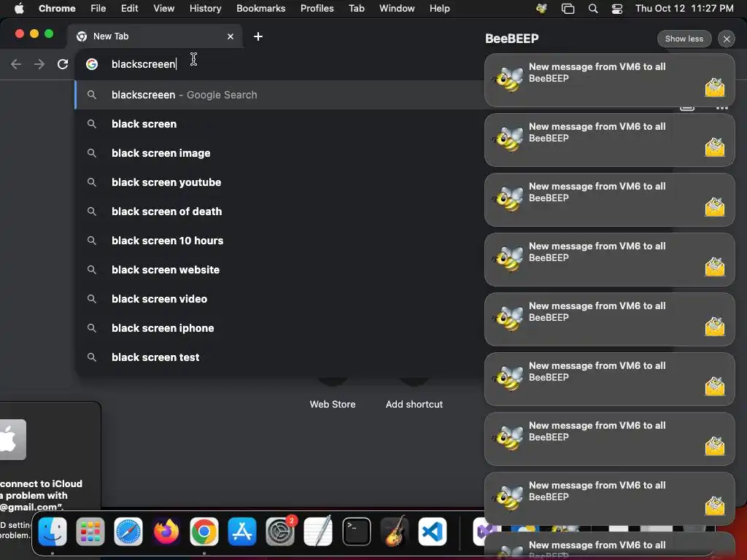
Task: Open Safari from the Dock
Action: click(x=128, y=532)
